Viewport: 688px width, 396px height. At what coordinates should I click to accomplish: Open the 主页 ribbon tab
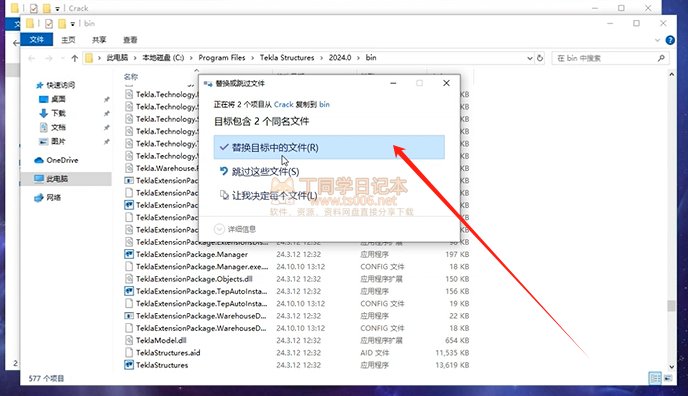point(68,40)
